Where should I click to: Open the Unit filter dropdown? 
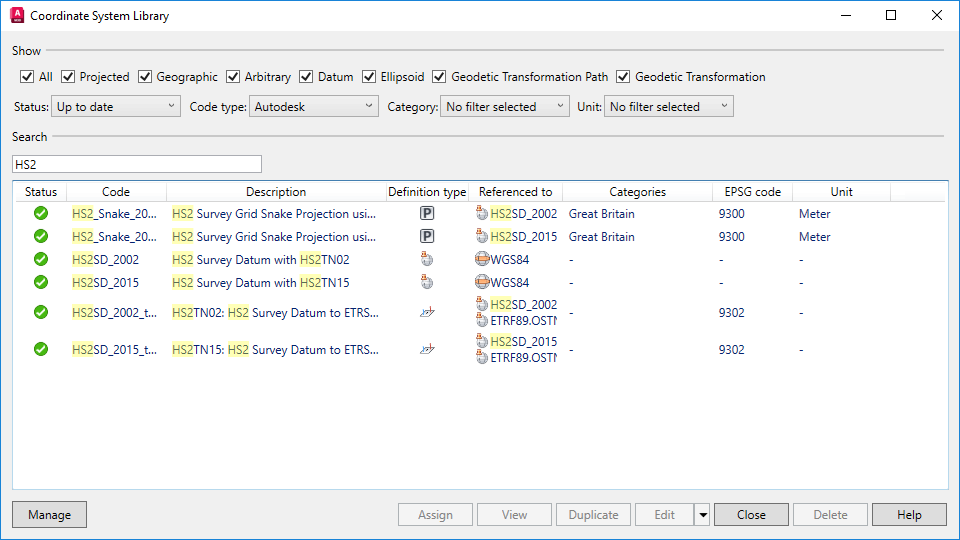668,106
